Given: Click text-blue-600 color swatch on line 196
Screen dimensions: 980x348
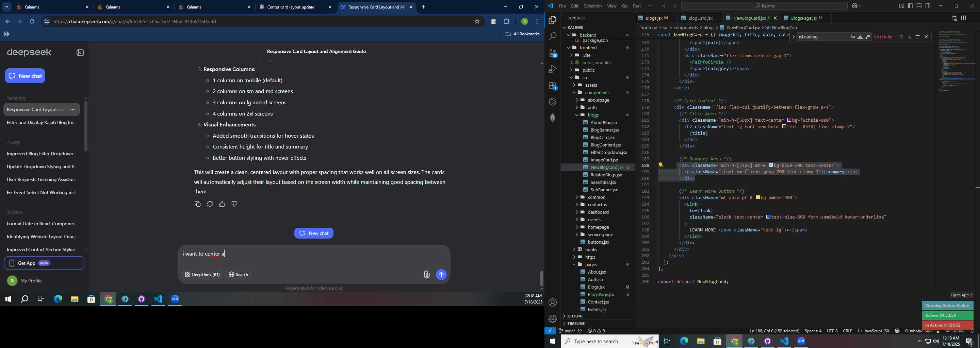Looking at the screenshot, I should tap(768, 217).
